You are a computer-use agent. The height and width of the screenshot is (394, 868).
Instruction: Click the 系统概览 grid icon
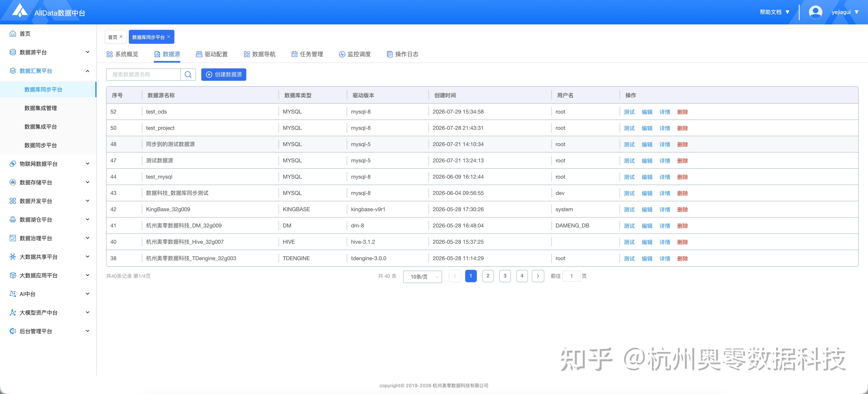(x=109, y=54)
